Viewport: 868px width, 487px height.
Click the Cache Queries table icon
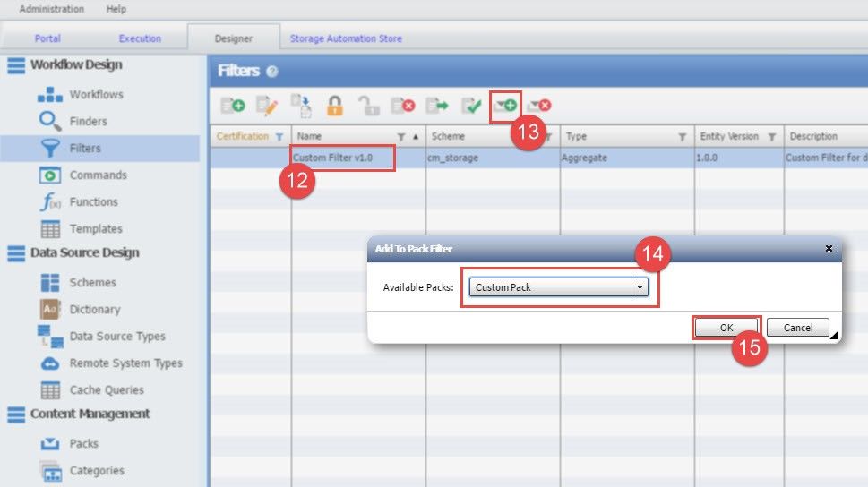pyautogui.click(x=50, y=389)
